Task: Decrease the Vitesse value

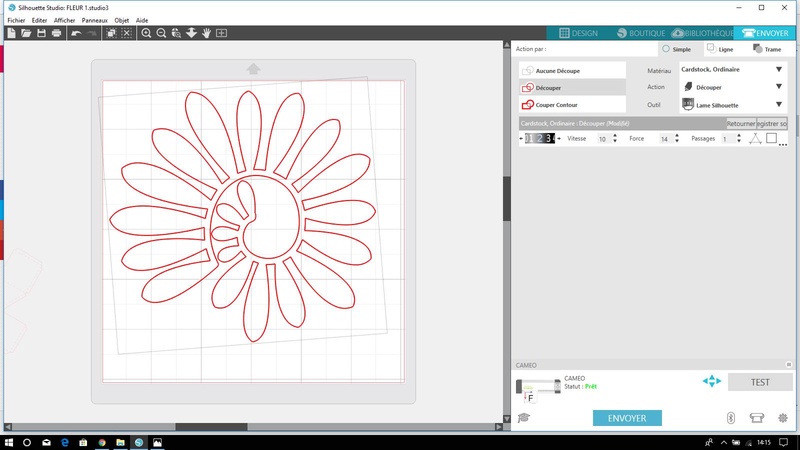Action: click(615, 141)
